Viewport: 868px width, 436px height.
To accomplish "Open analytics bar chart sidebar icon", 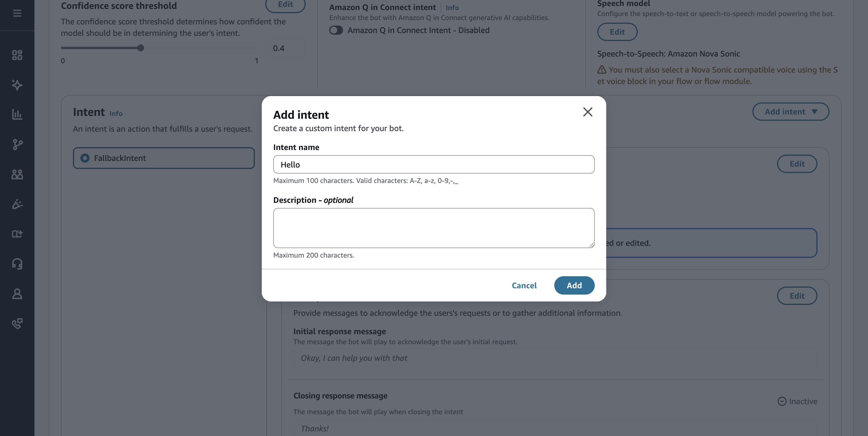I will coord(17,114).
